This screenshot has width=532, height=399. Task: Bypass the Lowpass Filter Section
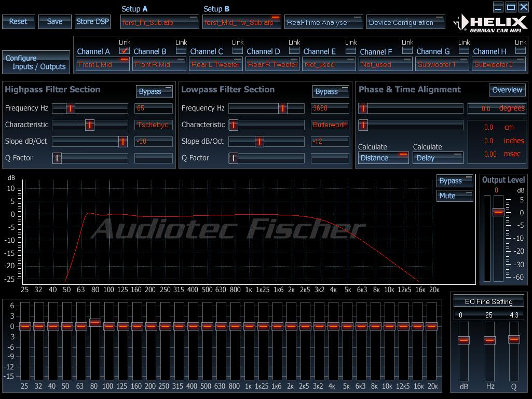331,91
